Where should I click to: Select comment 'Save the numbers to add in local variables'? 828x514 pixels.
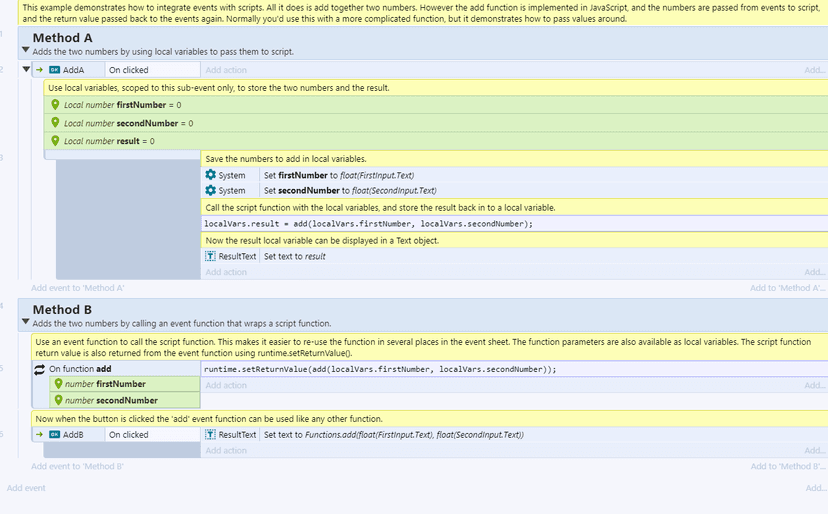514,158
